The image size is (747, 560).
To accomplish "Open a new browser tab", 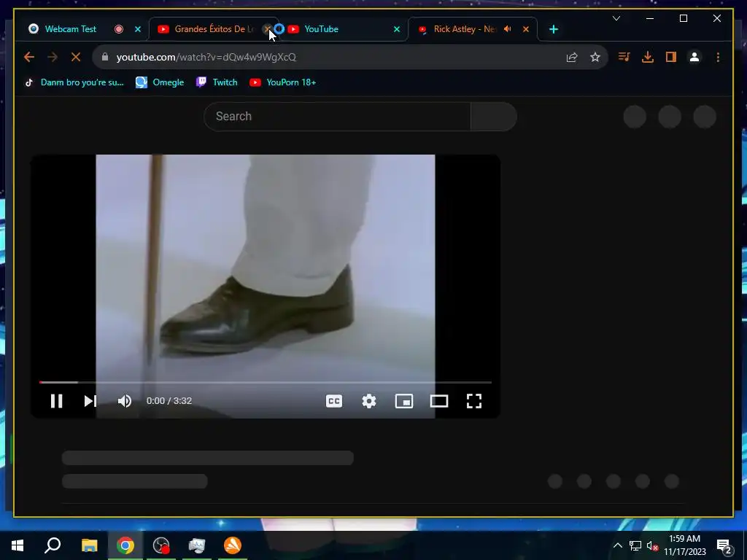I will 554,29.
